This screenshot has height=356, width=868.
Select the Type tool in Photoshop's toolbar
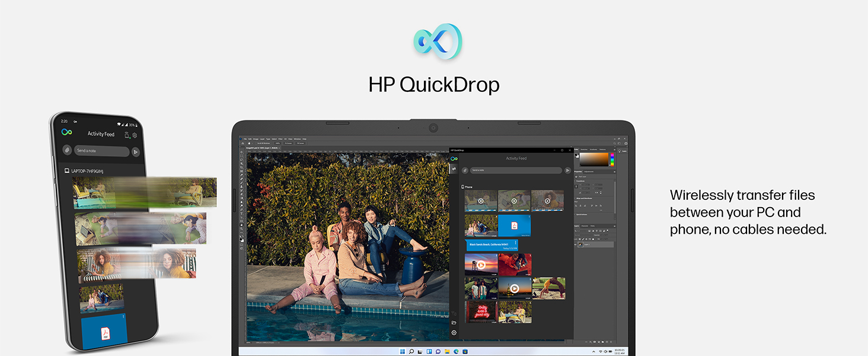(241, 214)
